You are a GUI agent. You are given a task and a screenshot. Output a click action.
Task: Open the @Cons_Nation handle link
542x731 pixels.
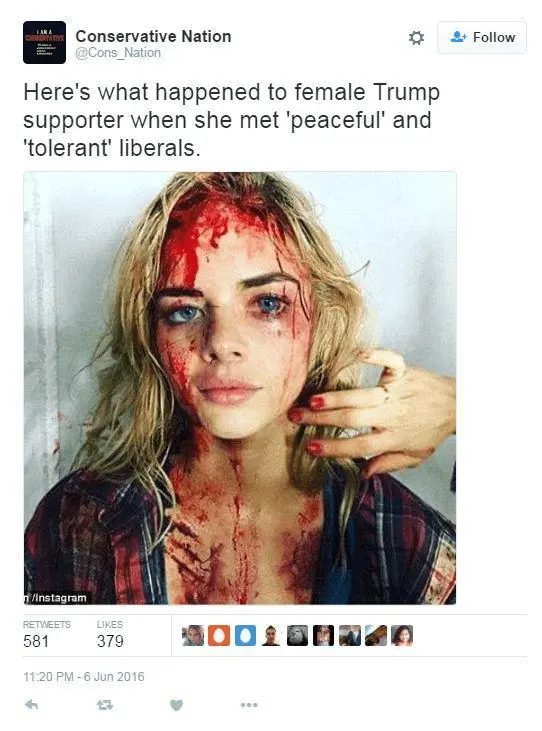click(118, 53)
